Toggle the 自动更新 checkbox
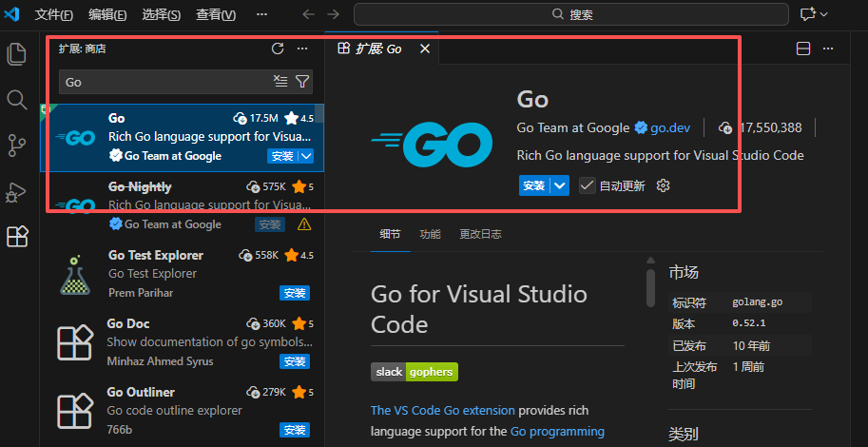This screenshot has height=447, width=868. point(588,185)
